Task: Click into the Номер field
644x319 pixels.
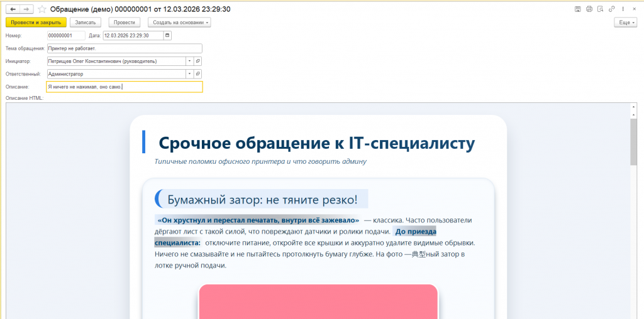Action: (x=66, y=36)
